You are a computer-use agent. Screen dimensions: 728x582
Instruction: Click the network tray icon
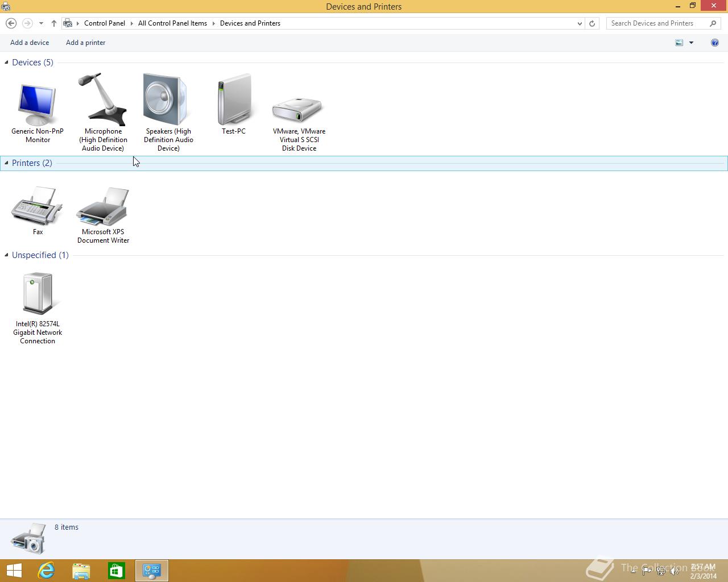point(661,571)
